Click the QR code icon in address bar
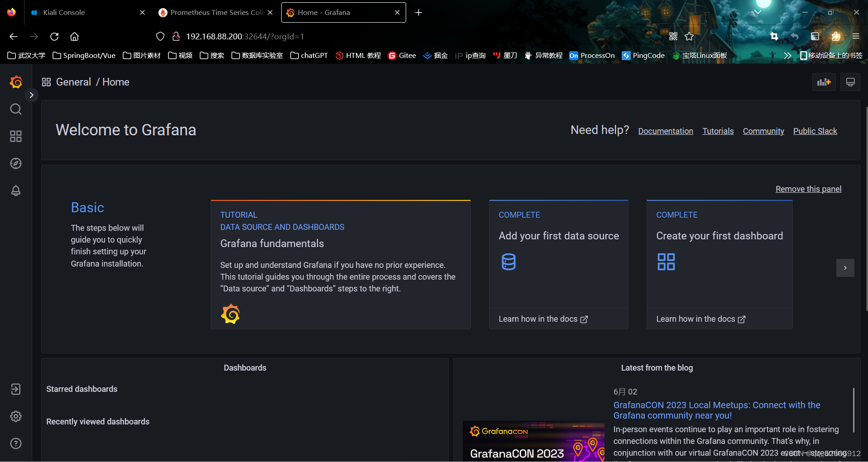This screenshot has width=868, height=462. pyautogui.click(x=673, y=37)
